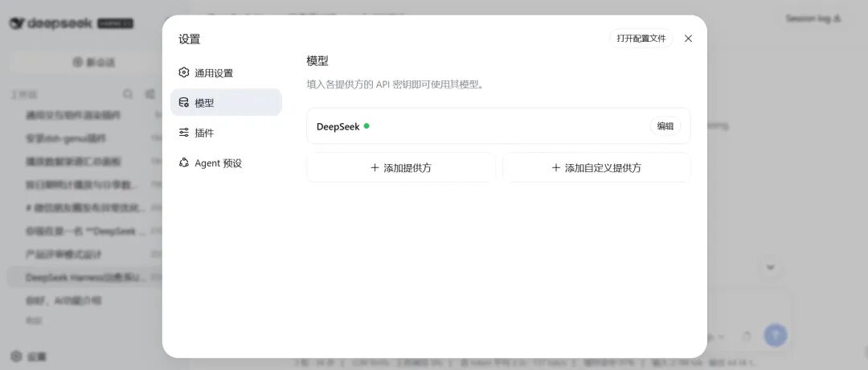This screenshot has height=370, width=868.
Task: Click the 模型 heading in the right pane
Action: [317, 61]
